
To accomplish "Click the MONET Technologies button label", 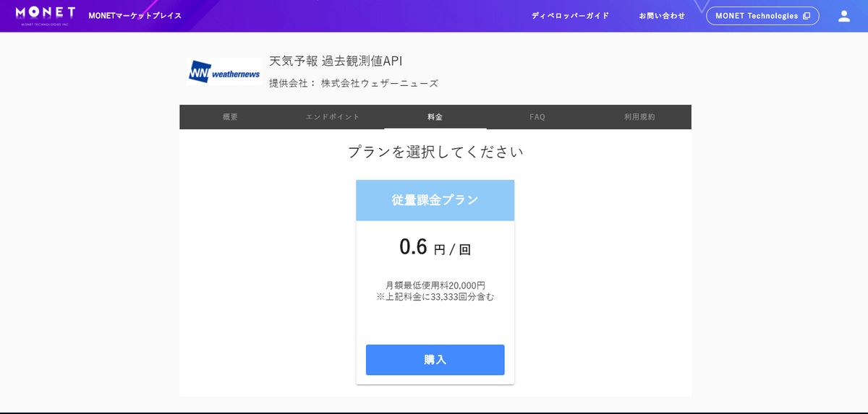I will click(757, 16).
